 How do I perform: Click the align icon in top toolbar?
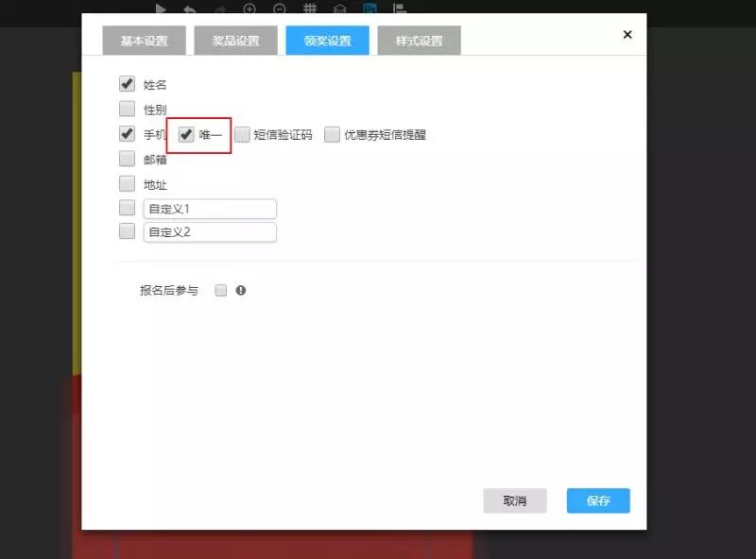tap(399, 8)
